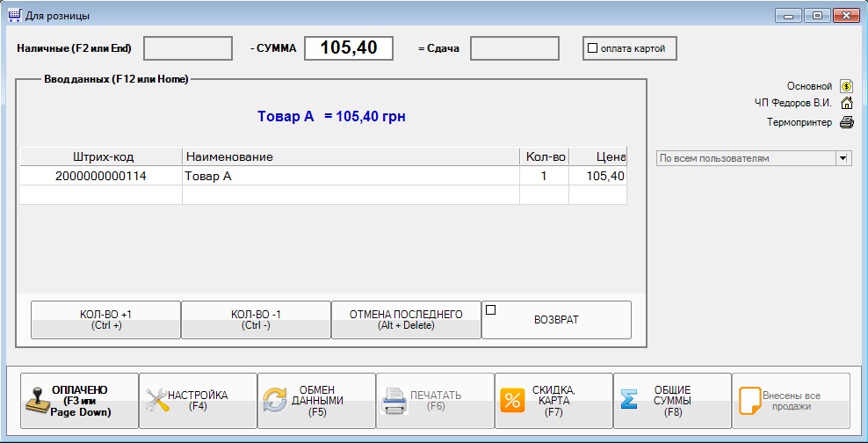
Task: Click the Штрих-код column header
Action: [101, 156]
